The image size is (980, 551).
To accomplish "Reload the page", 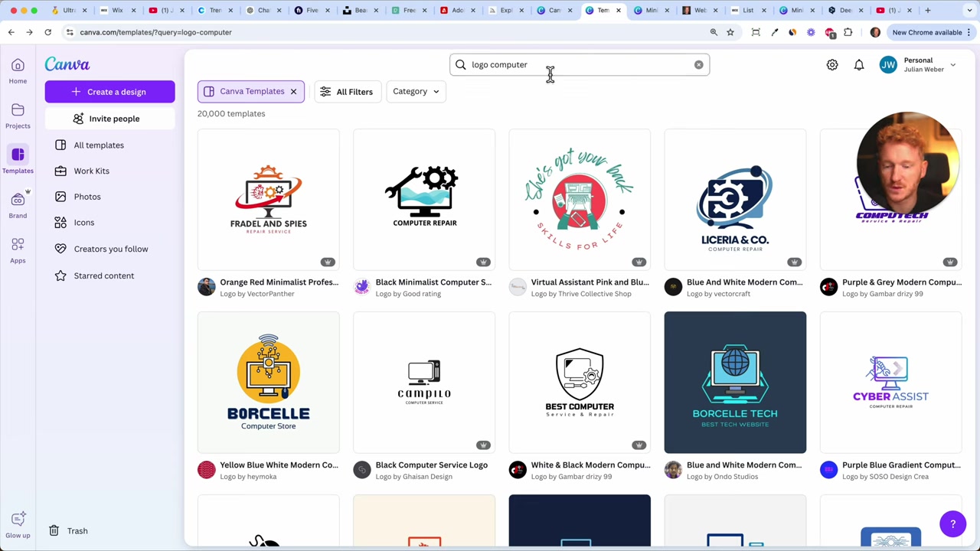I will click(47, 32).
